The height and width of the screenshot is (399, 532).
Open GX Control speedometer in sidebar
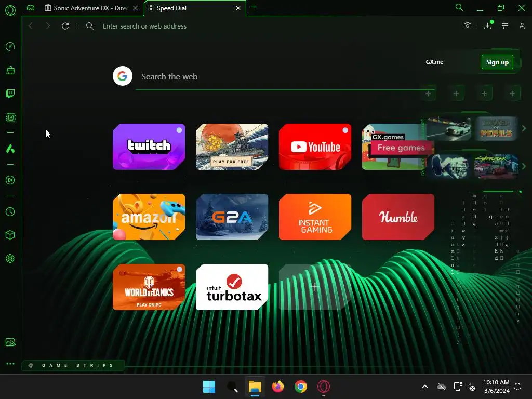pyautogui.click(x=10, y=46)
